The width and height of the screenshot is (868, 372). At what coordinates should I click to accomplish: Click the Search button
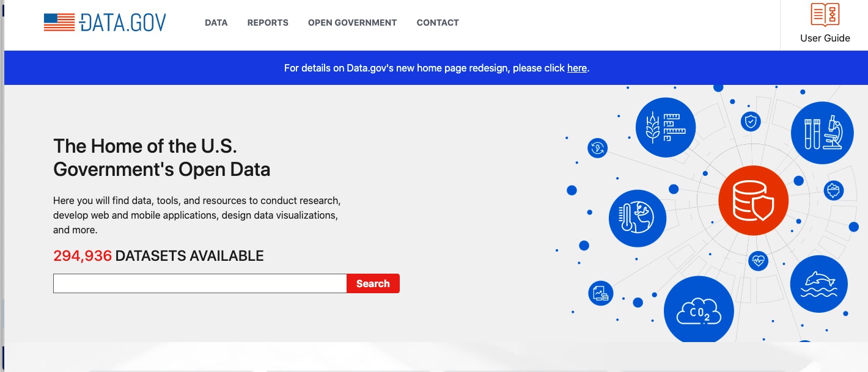point(373,283)
